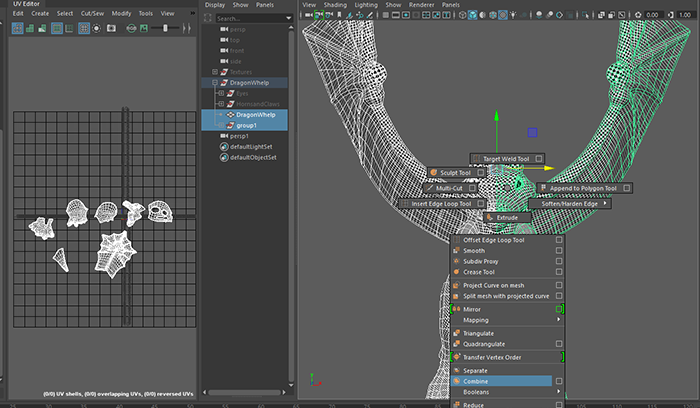Click the Mirror option box
Screen dimensions: 700x408
click(x=559, y=309)
